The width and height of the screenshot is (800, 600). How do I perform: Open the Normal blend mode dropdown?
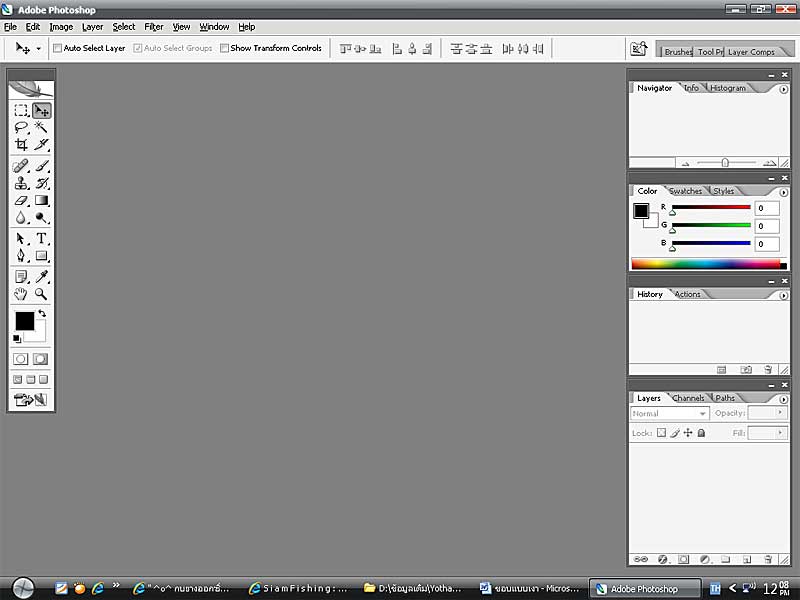(670, 413)
